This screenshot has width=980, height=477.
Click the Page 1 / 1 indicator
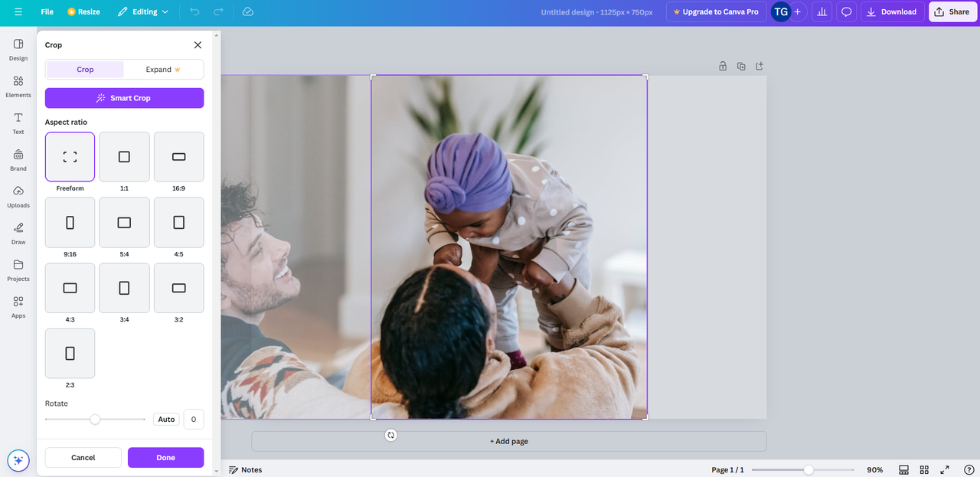(727, 469)
